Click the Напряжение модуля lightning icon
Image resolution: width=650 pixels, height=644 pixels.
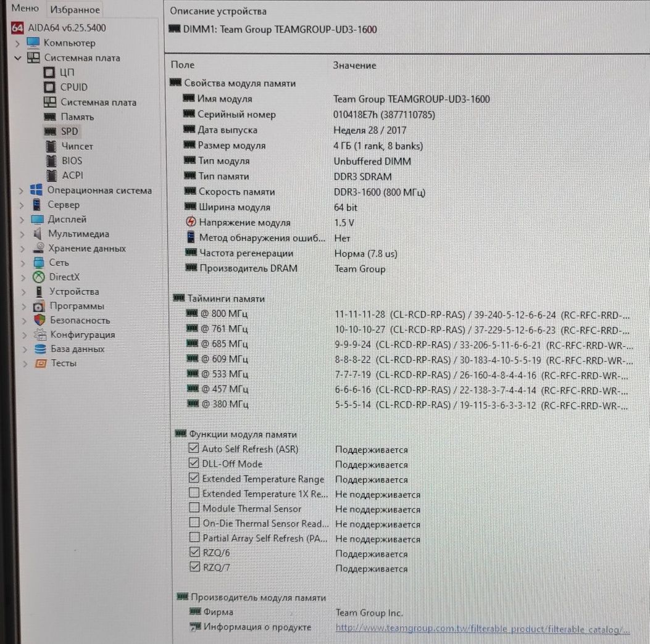[191, 222]
